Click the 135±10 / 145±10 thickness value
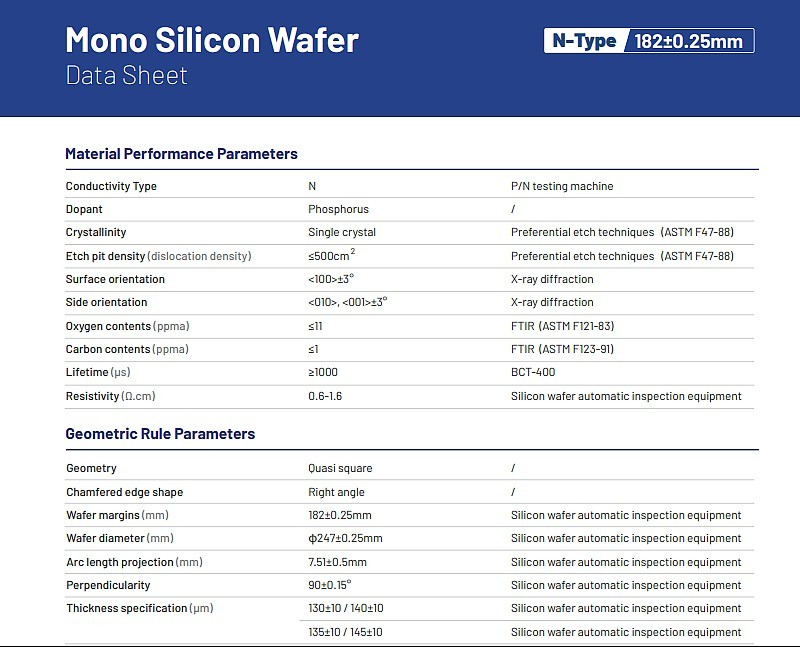 coord(345,632)
